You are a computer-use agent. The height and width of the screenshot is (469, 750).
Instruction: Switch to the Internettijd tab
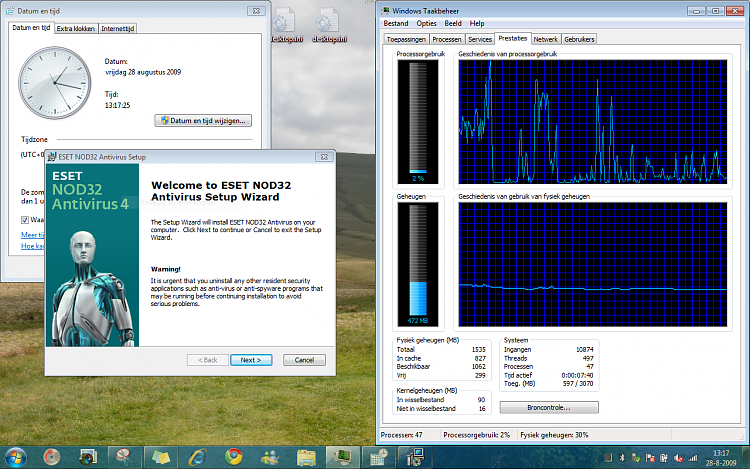(118, 29)
